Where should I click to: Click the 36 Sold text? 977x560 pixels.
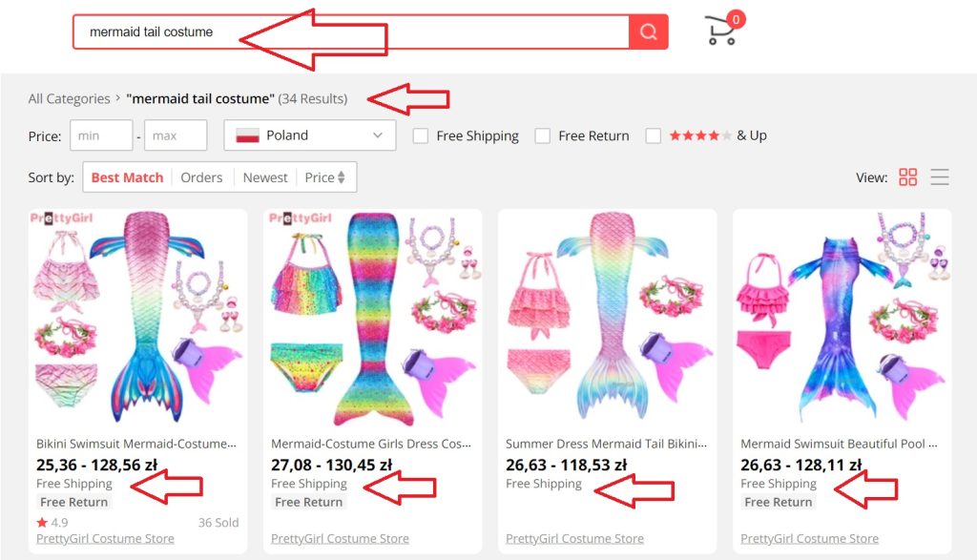pos(218,523)
